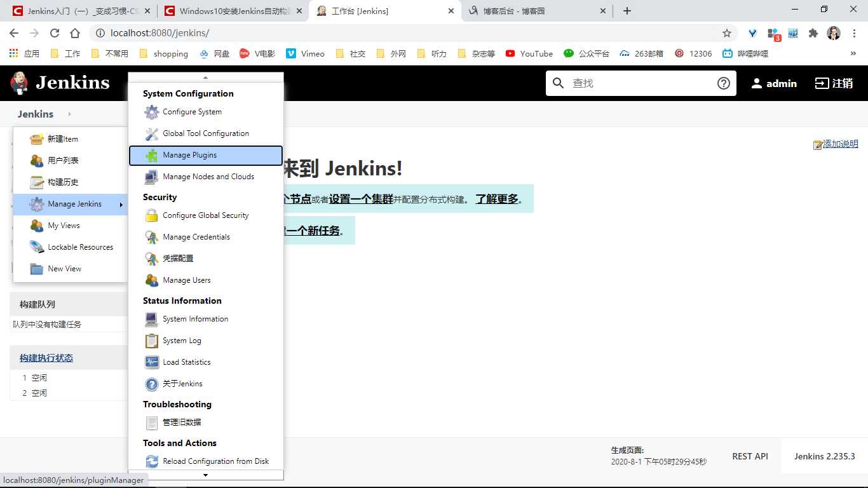Open the Chrome extensions puzzle icon
868x488 pixels.
[x=813, y=33]
